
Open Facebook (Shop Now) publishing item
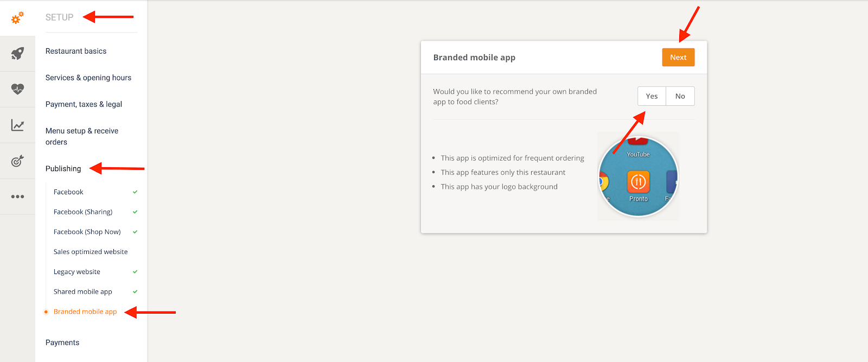pyautogui.click(x=87, y=232)
